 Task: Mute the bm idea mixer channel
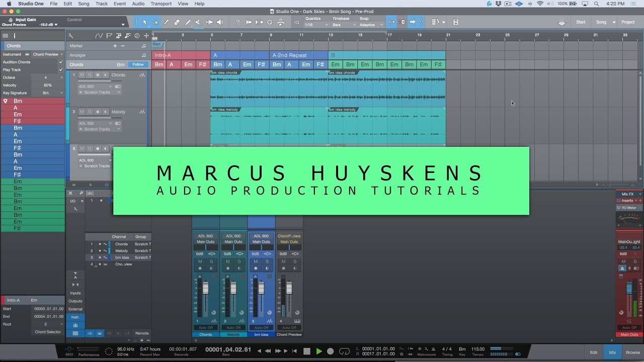tap(256, 261)
